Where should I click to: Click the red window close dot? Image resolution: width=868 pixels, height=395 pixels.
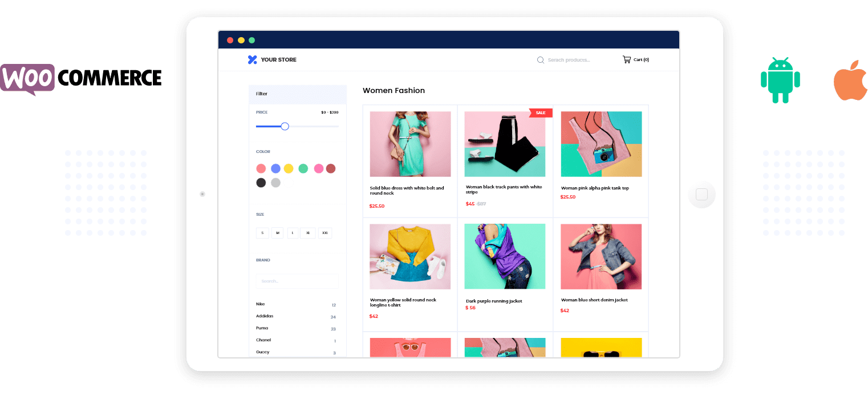(x=230, y=40)
